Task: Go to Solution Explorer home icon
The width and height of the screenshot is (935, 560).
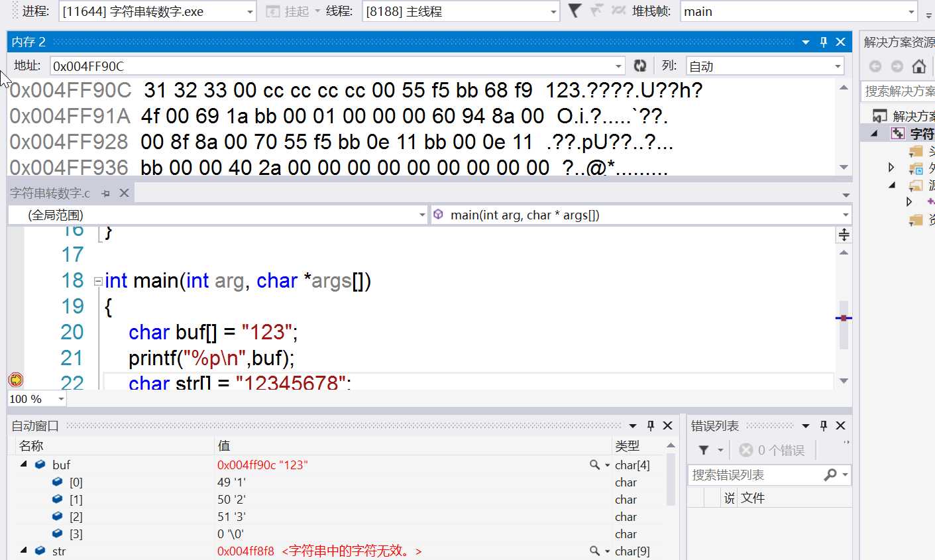Action: [918, 66]
